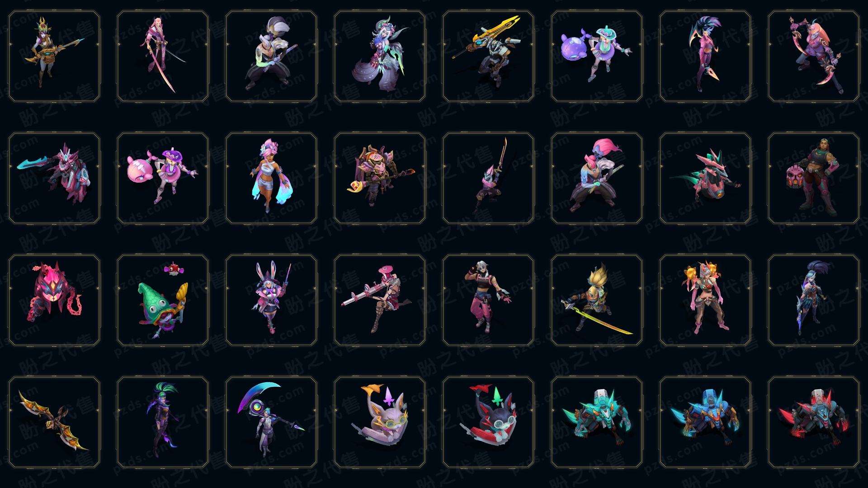
Task: Pick the pink cat with glasses tile
Action: 380,422
